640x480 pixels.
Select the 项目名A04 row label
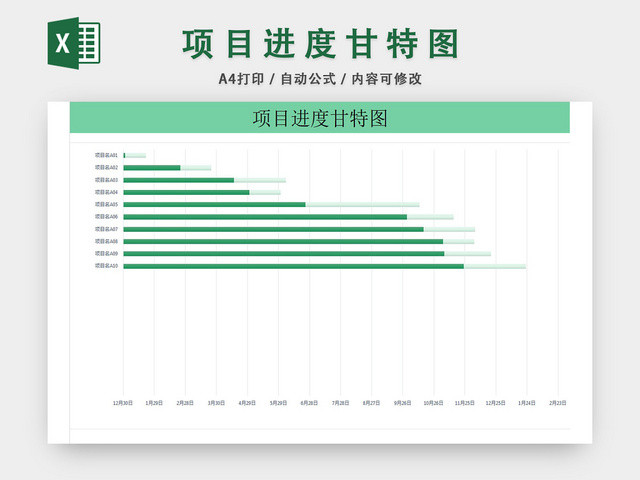click(106, 192)
